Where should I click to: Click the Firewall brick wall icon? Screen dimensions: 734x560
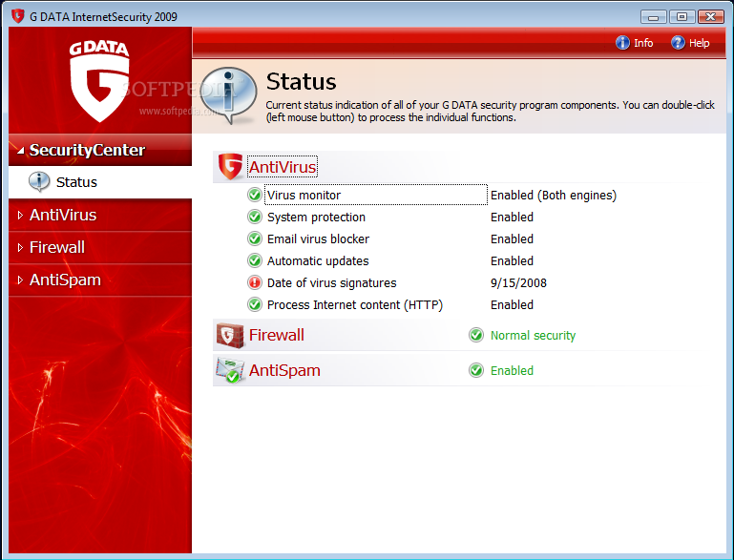pos(229,335)
